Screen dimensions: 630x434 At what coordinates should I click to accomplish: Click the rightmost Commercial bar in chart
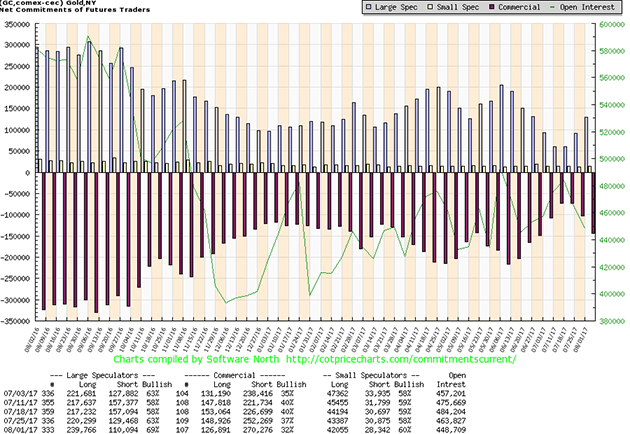point(593,203)
